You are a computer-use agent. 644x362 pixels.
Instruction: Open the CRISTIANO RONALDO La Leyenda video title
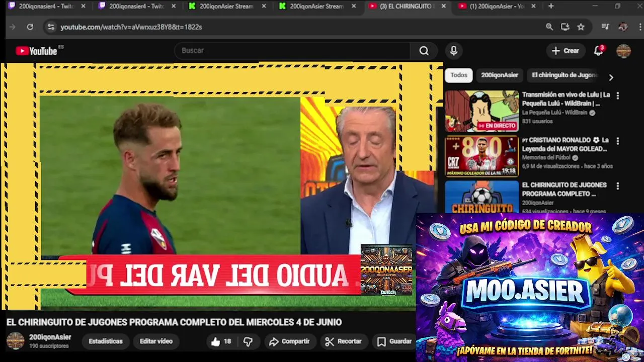(566, 144)
